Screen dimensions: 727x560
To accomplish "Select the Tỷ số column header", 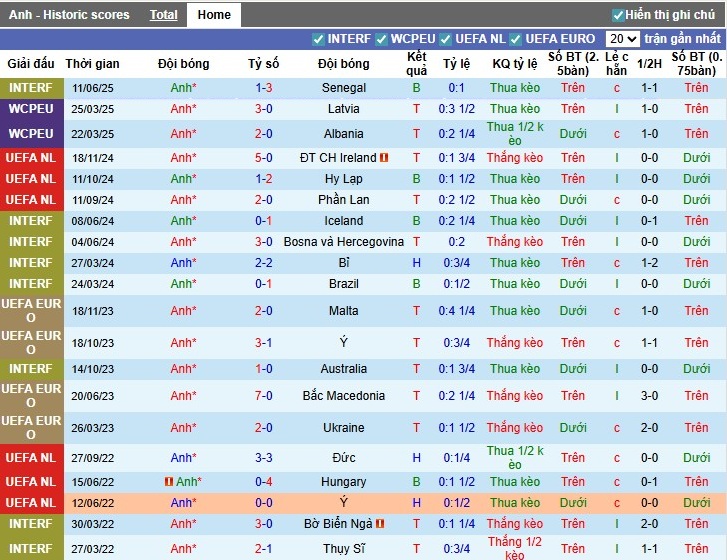I will (264, 64).
